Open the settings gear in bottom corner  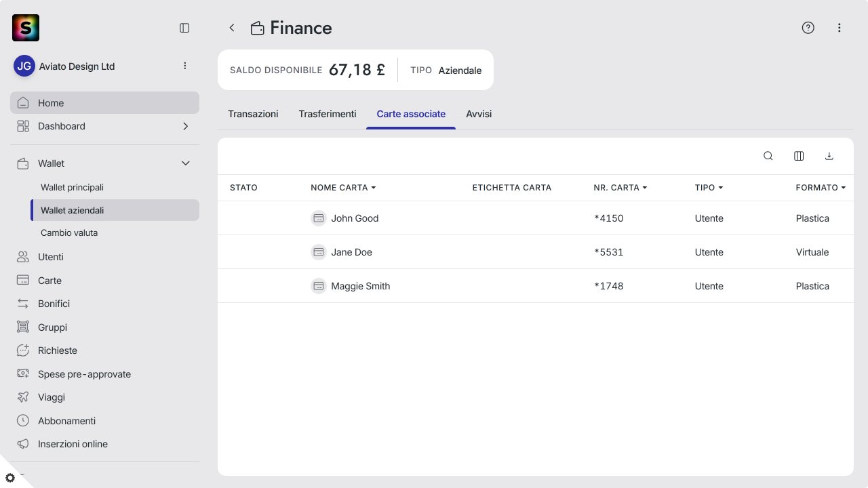click(10, 478)
